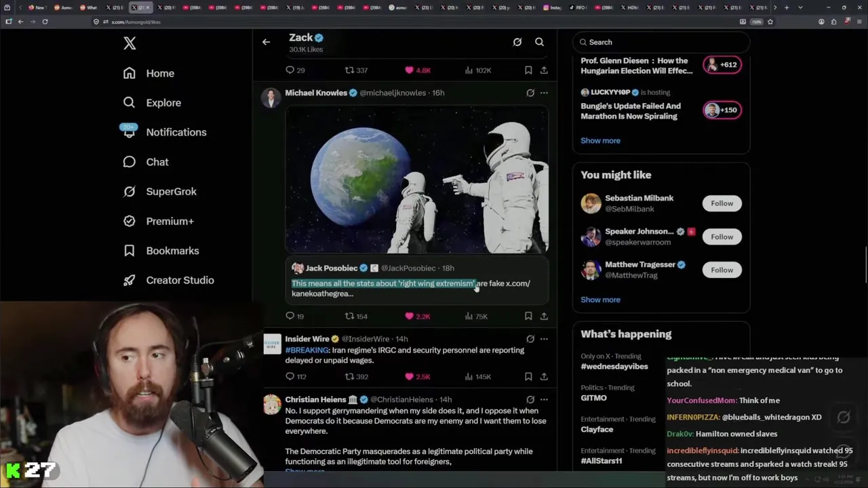The width and height of the screenshot is (868, 488).
Task: Click the X logo in sidebar
Action: click(x=130, y=43)
